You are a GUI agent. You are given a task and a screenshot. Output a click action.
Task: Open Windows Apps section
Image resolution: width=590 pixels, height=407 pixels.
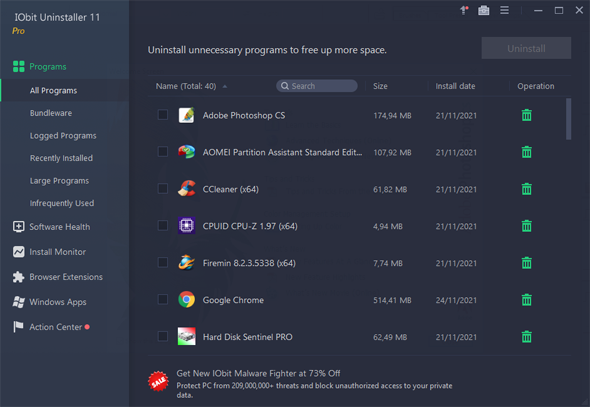click(x=49, y=302)
